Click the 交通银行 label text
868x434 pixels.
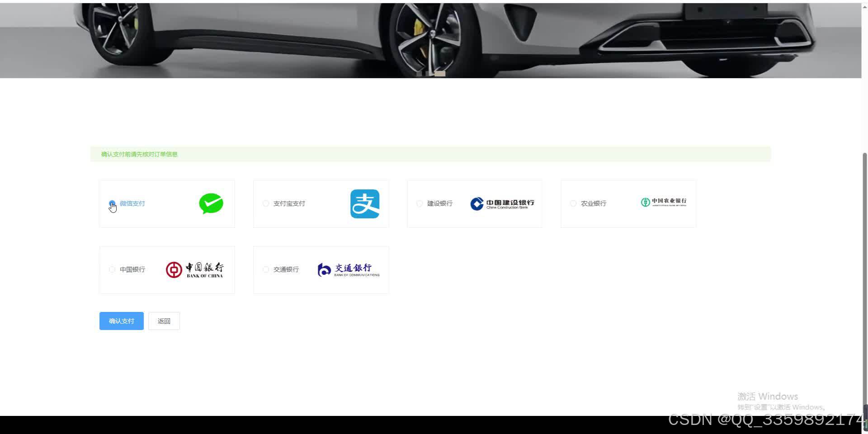(286, 269)
